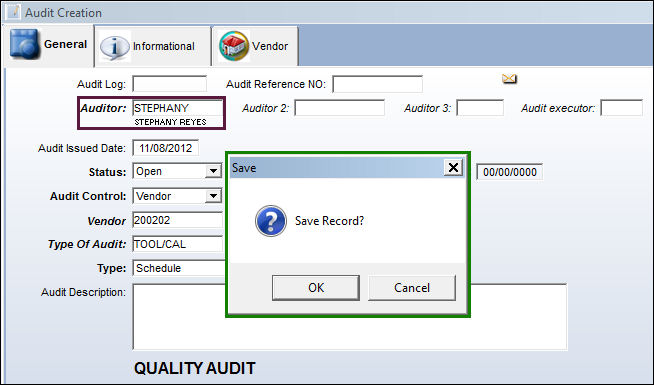Click the Type field showing Schedule

click(x=179, y=268)
